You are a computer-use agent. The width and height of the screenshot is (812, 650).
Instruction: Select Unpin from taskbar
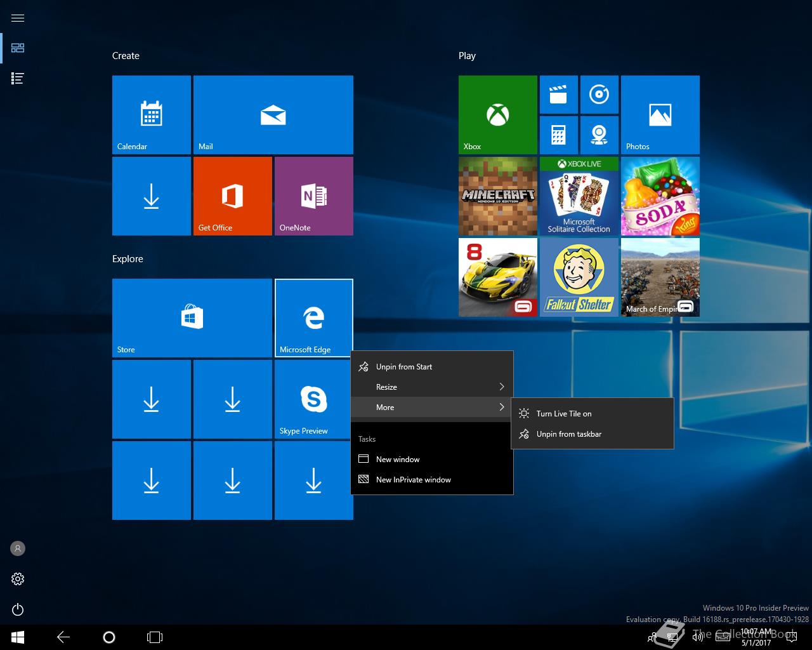tap(569, 434)
